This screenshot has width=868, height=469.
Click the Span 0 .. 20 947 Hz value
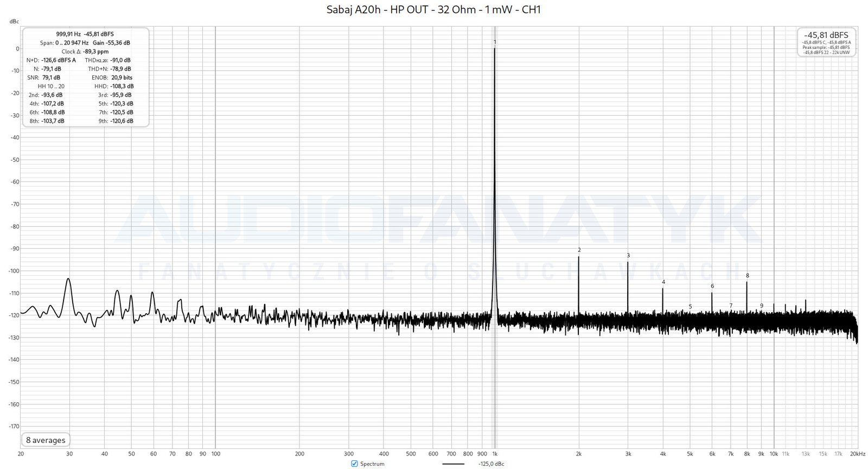click(72, 43)
